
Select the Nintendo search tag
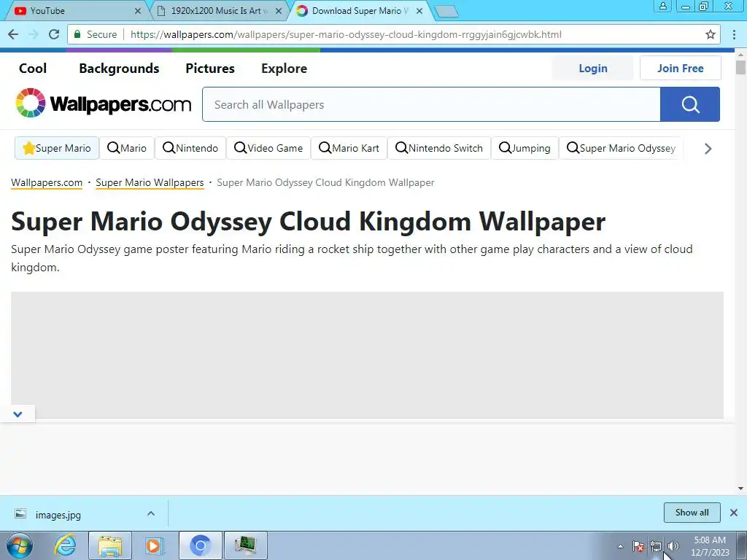tap(190, 148)
